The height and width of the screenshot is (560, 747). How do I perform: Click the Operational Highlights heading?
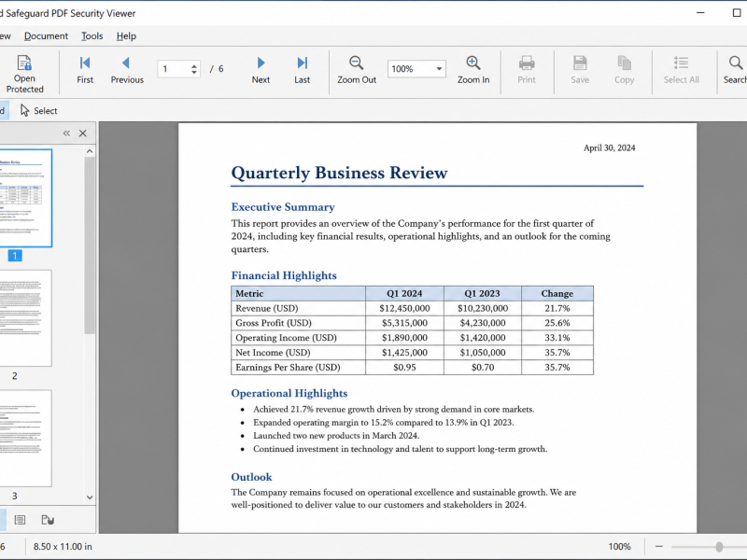(289, 393)
